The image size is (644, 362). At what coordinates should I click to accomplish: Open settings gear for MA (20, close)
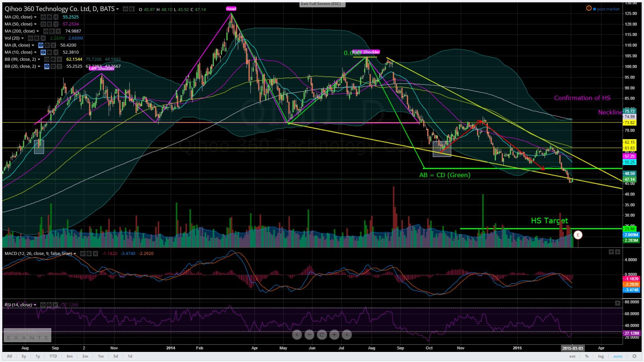point(49,17)
